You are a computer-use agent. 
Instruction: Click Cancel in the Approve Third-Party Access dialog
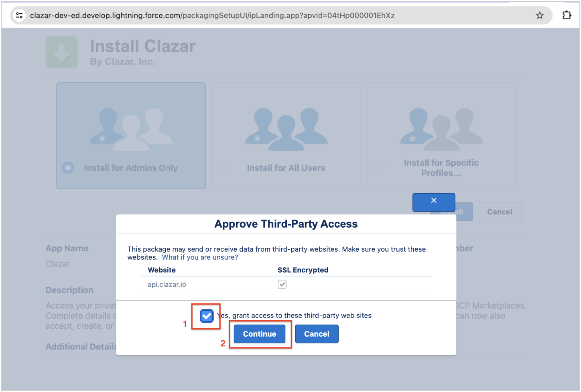(317, 334)
